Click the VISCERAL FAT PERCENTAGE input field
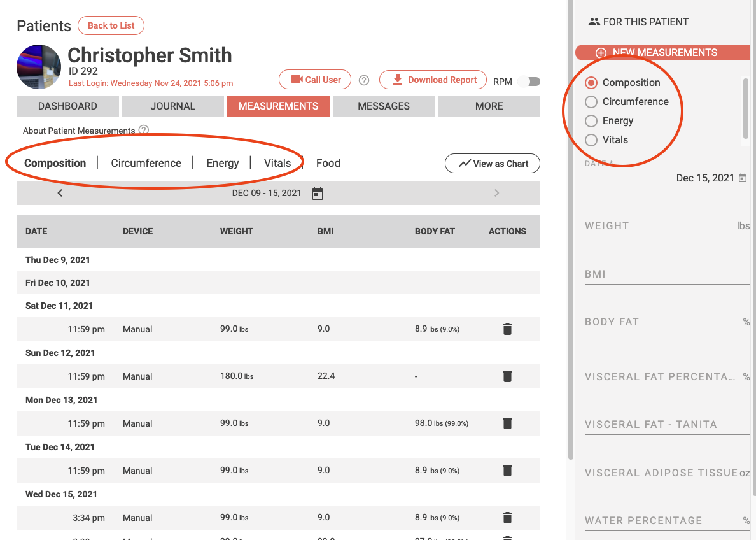Viewport: 756px width, 540px height. point(668,376)
